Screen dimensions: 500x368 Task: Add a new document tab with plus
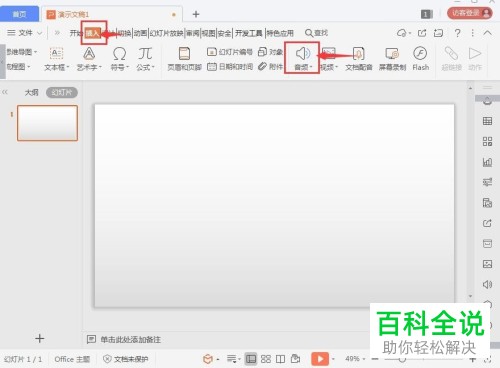pyautogui.click(x=196, y=14)
